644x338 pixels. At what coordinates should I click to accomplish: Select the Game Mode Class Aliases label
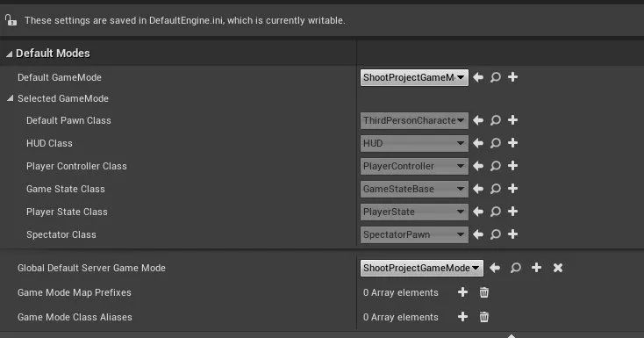coord(75,317)
